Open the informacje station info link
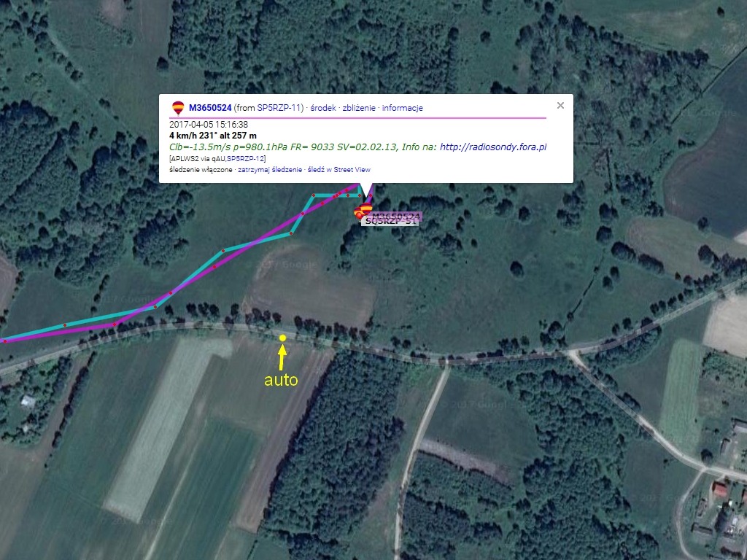This screenshot has width=747, height=560. [x=403, y=108]
